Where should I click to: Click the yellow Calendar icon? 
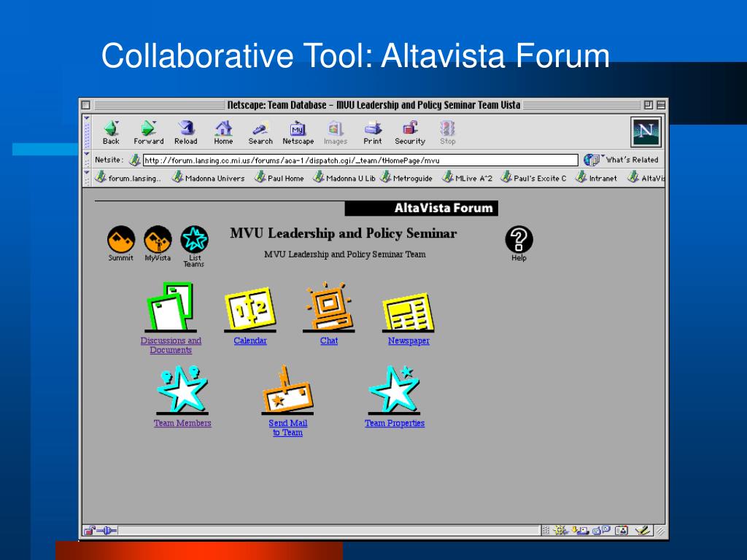coord(250,308)
